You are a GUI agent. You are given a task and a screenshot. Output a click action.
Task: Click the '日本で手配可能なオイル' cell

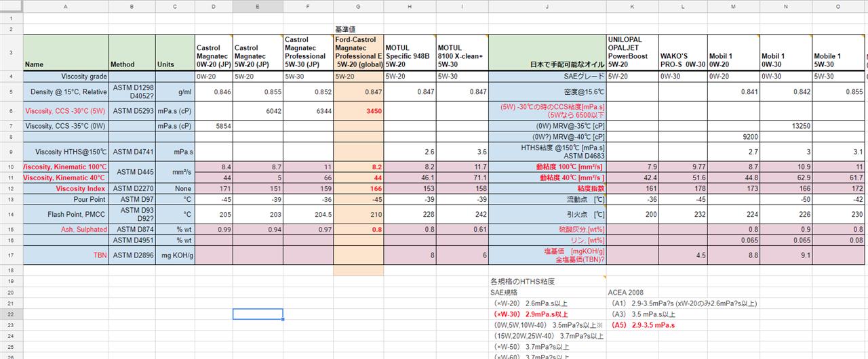pyautogui.click(x=547, y=52)
